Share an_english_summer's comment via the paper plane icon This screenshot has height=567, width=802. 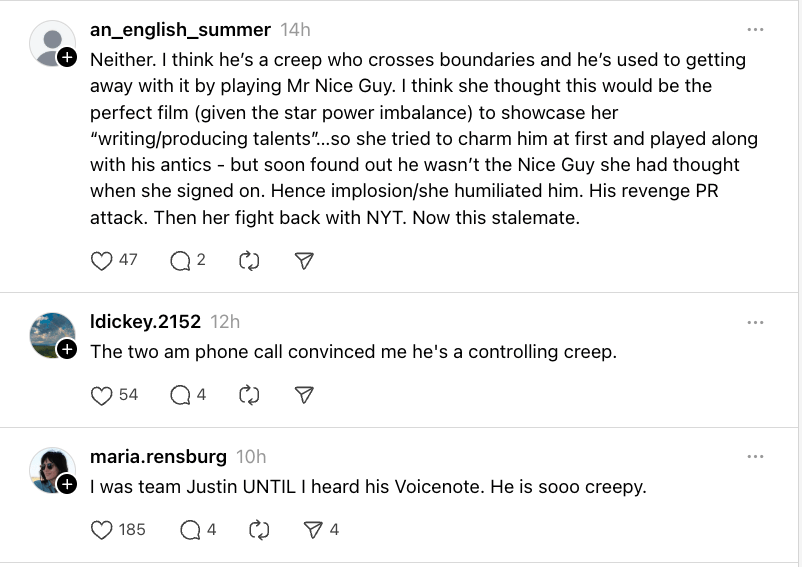tap(305, 260)
